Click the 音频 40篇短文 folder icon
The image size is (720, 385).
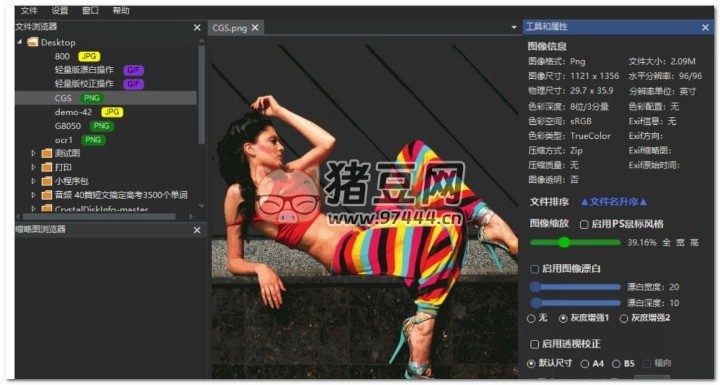coord(46,195)
